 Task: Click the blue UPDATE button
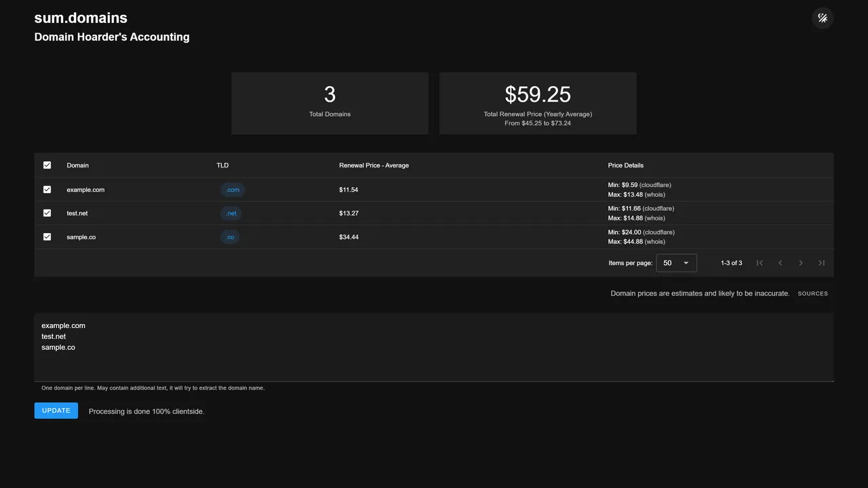tap(56, 411)
